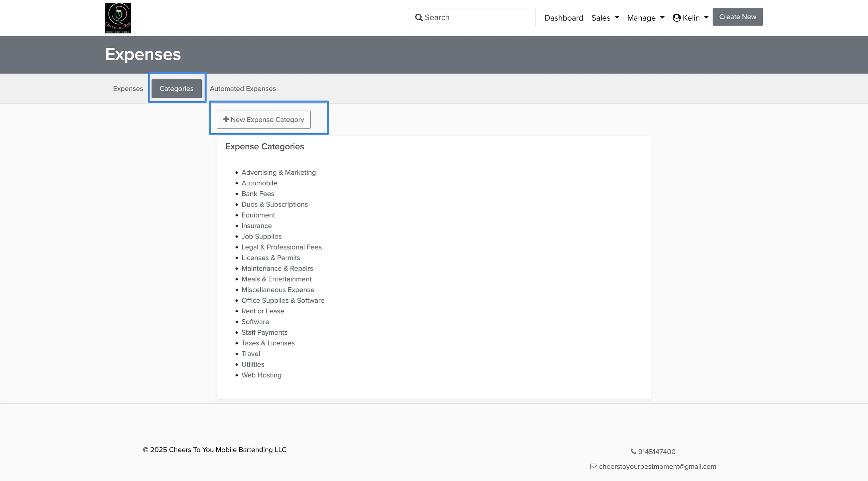Select the Categories tab
868x481 pixels.
177,89
